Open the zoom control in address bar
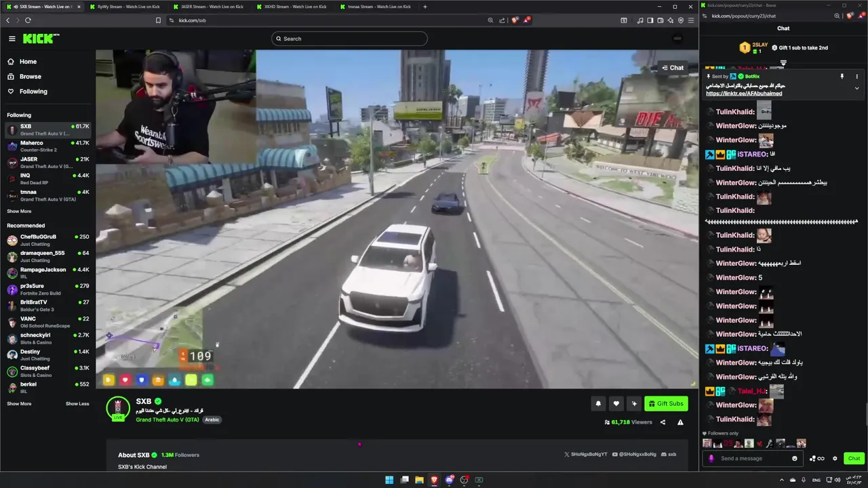868x488 pixels. pyautogui.click(x=490, y=20)
